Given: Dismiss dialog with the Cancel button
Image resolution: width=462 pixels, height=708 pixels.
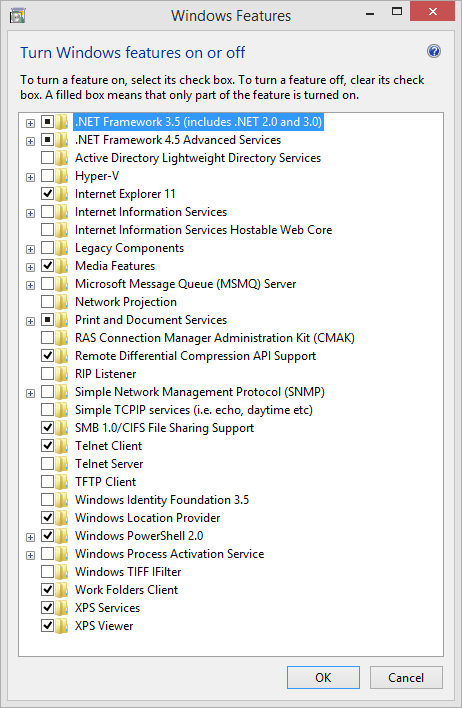Looking at the screenshot, I should pos(406,677).
